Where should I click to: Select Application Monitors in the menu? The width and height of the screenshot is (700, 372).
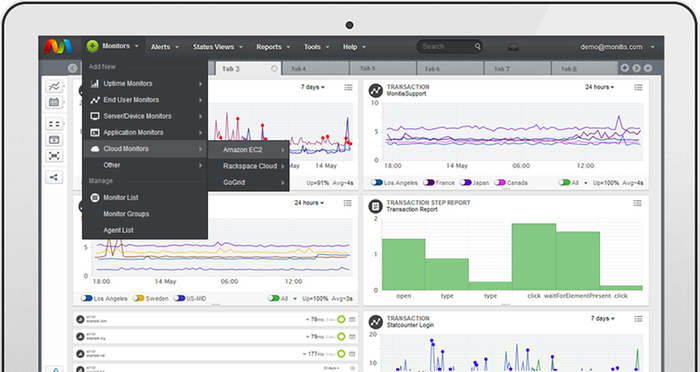click(145, 132)
